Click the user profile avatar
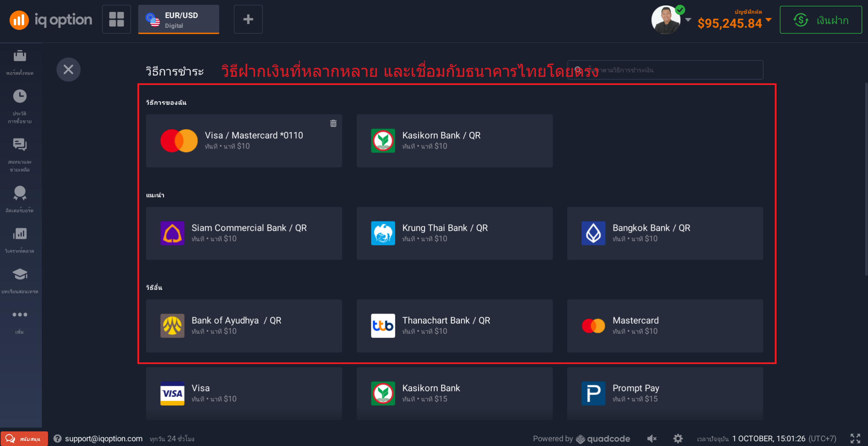The image size is (868, 446). point(666,20)
